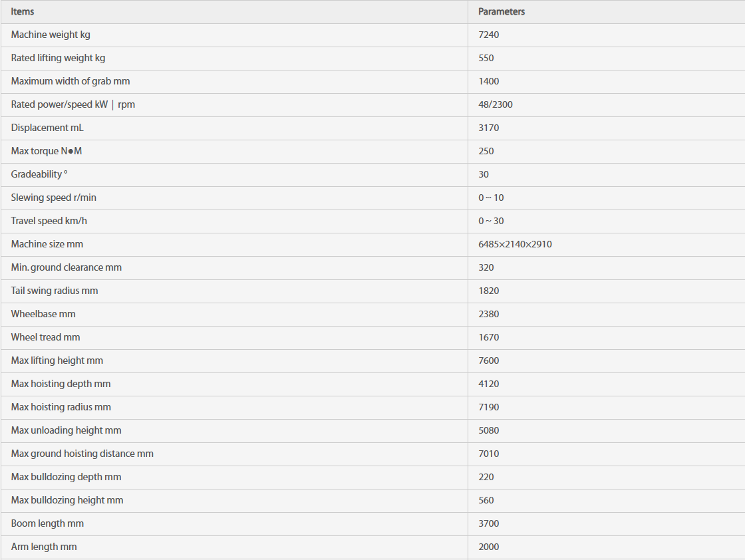Screen dimensions: 745x560
Task: Click the 6485×2140×2910 machine size value
Action: coord(515,244)
